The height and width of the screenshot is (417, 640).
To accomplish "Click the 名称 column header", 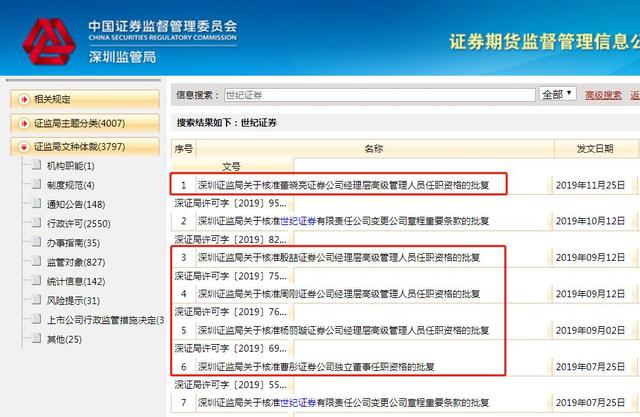I will point(374,149).
